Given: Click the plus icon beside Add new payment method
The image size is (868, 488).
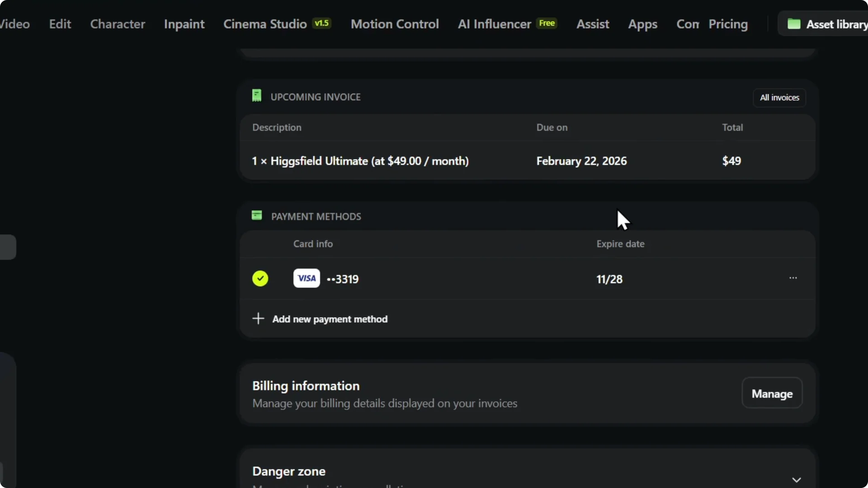Looking at the screenshot, I should [258, 319].
